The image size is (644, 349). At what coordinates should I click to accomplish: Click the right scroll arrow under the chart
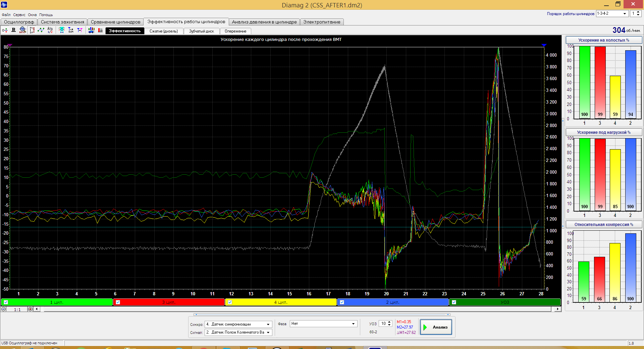pos(558,309)
